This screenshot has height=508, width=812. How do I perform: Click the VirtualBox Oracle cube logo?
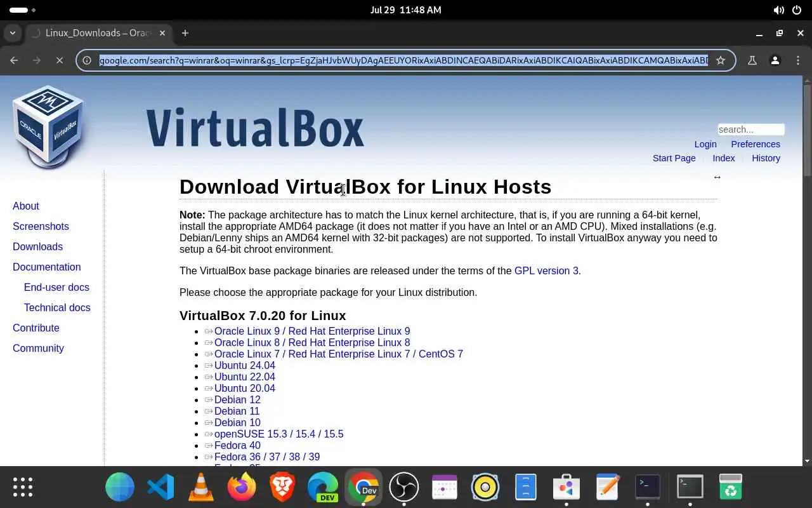click(48, 127)
